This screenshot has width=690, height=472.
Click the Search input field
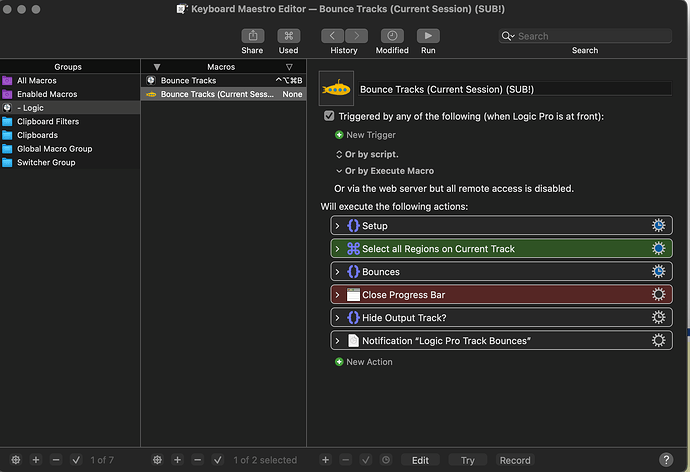click(x=585, y=36)
